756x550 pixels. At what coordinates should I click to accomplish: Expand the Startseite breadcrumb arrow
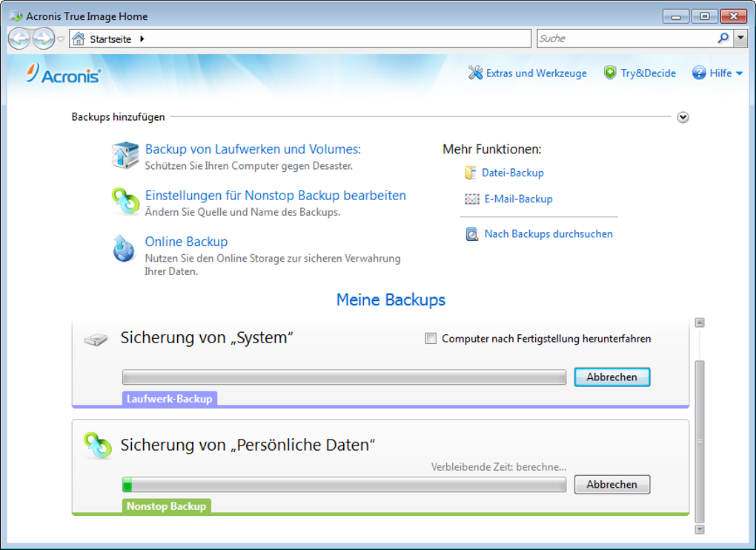tap(142, 39)
